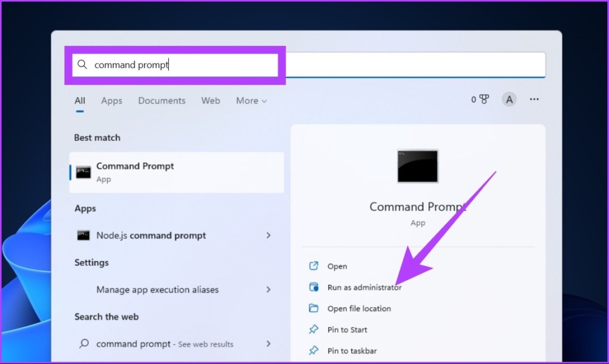Click the Command Prompt title in details pane
The image size is (609, 364).
click(418, 206)
